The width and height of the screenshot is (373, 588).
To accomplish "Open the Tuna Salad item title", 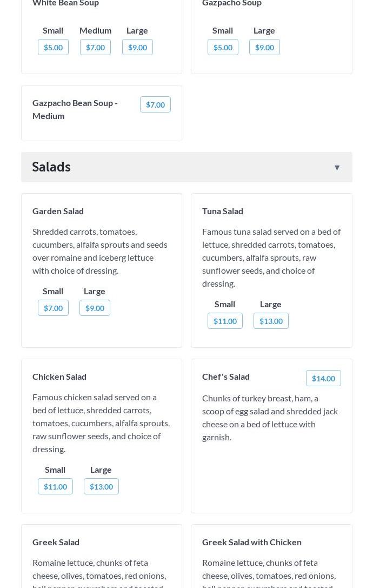I will coord(223,211).
